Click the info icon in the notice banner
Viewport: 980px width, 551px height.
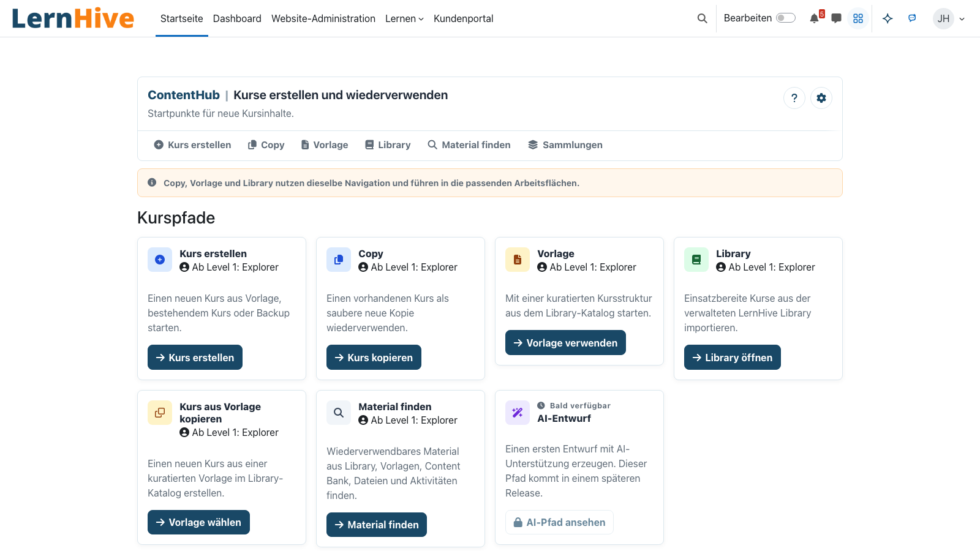pyautogui.click(x=152, y=182)
